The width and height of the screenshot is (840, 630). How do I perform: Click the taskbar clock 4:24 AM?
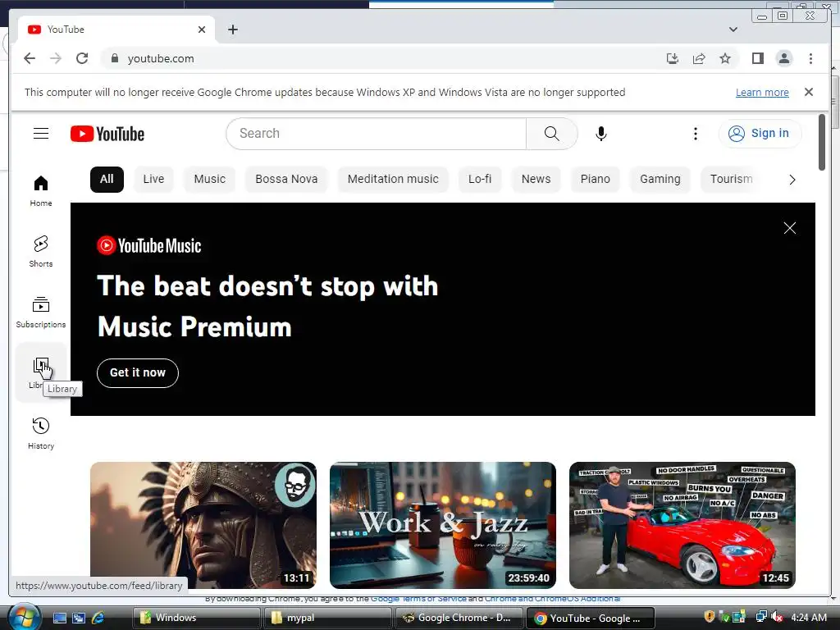coord(808,617)
